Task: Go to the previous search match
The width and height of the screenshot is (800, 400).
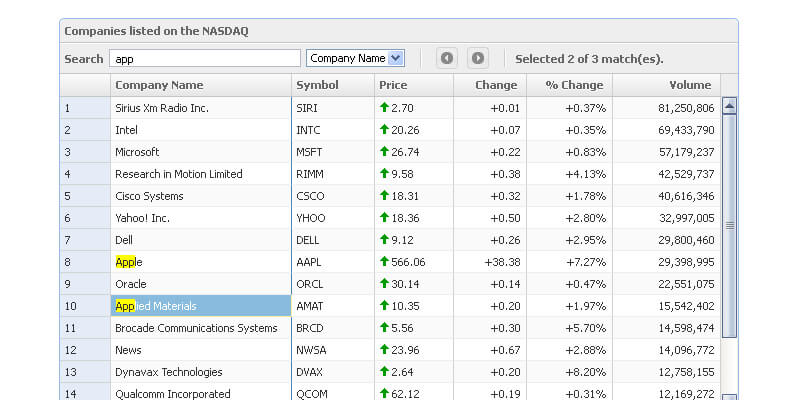Action: (x=446, y=59)
